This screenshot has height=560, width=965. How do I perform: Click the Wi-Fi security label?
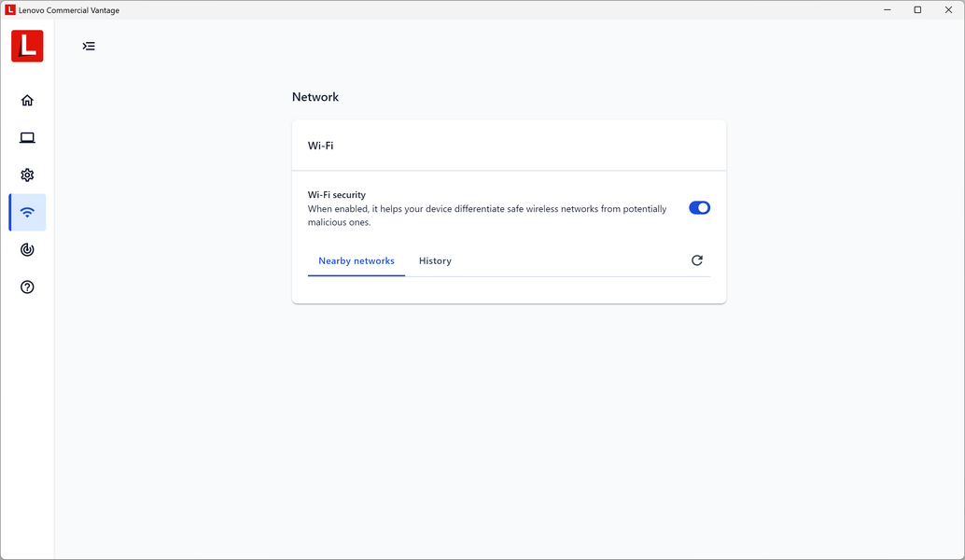(x=337, y=195)
